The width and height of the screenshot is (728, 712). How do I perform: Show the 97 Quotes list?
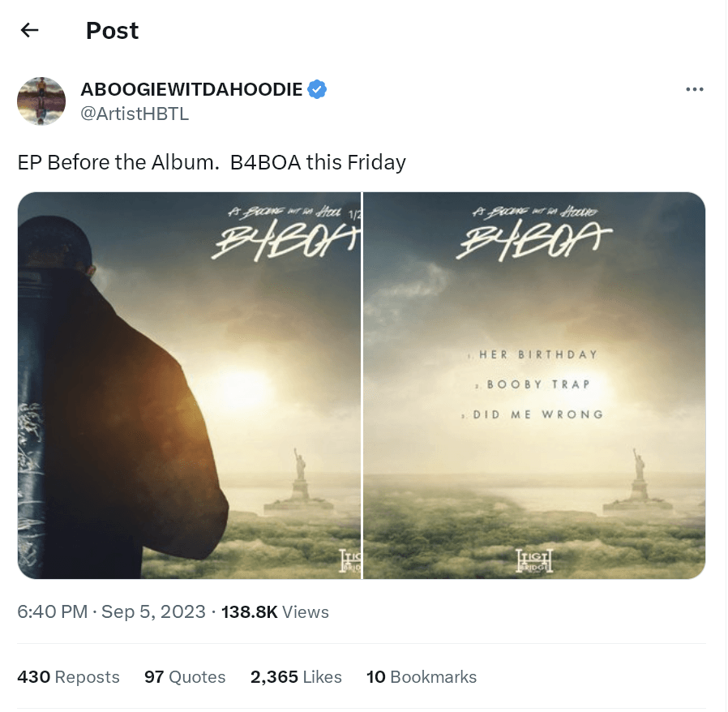tap(185, 676)
